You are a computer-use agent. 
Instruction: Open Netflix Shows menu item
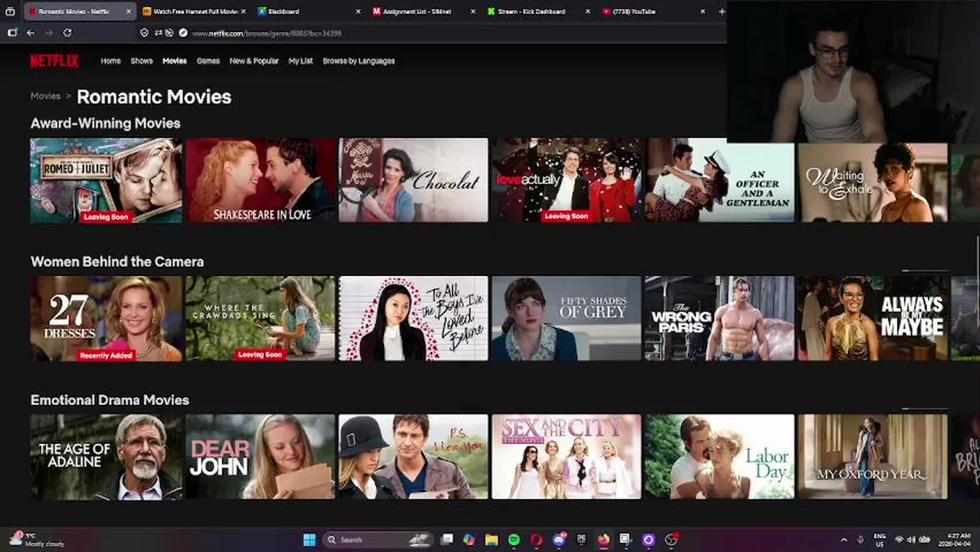142,61
